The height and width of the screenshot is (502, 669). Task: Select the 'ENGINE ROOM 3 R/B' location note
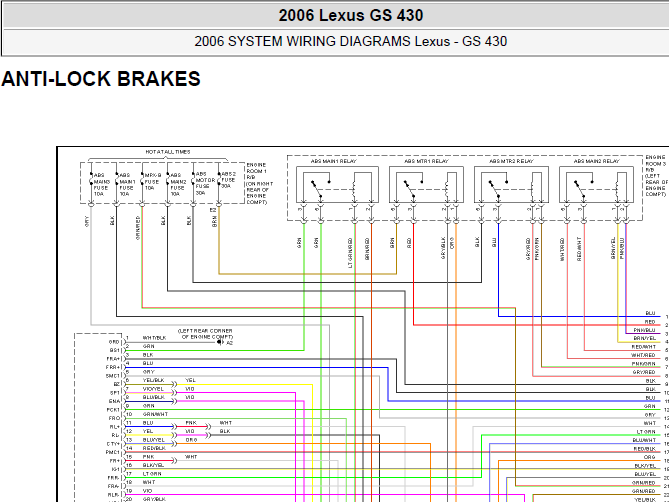click(x=656, y=175)
